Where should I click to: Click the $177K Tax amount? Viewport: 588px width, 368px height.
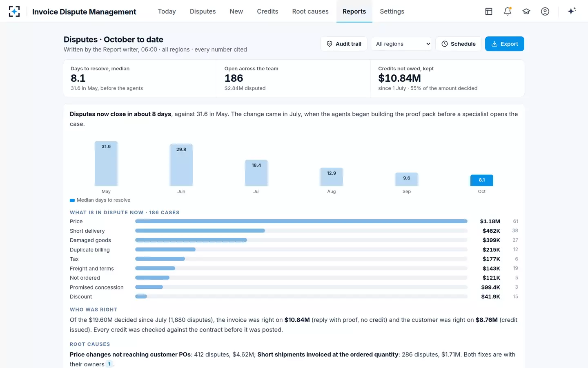[491, 259]
